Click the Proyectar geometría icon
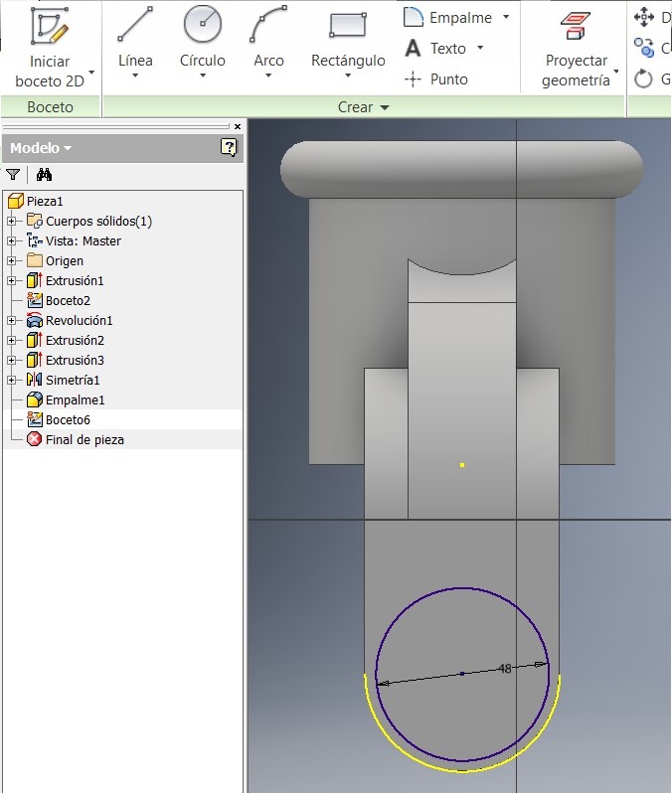This screenshot has height=793, width=672. 575,26
